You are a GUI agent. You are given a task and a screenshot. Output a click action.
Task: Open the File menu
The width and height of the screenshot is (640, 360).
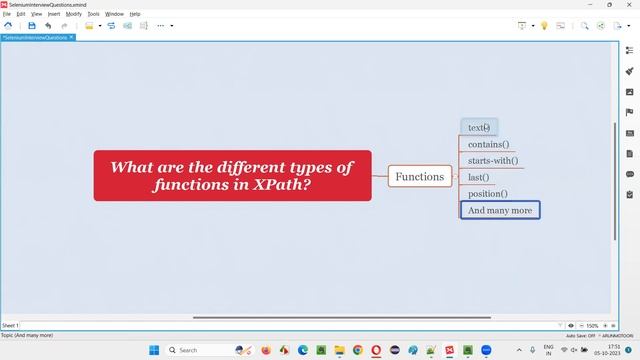[x=7, y=14]
